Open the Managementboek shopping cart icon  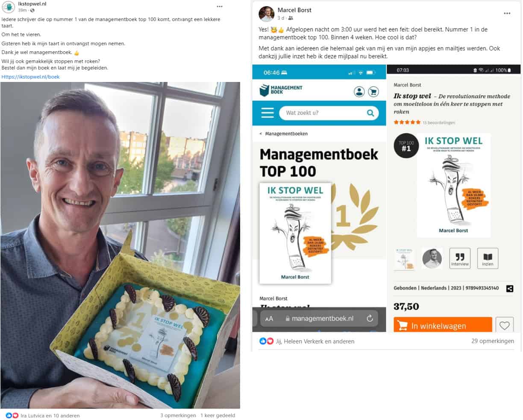[373, 91]
